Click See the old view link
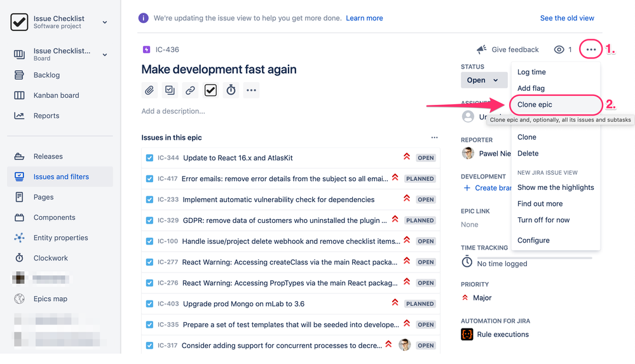 pos(567,18)
